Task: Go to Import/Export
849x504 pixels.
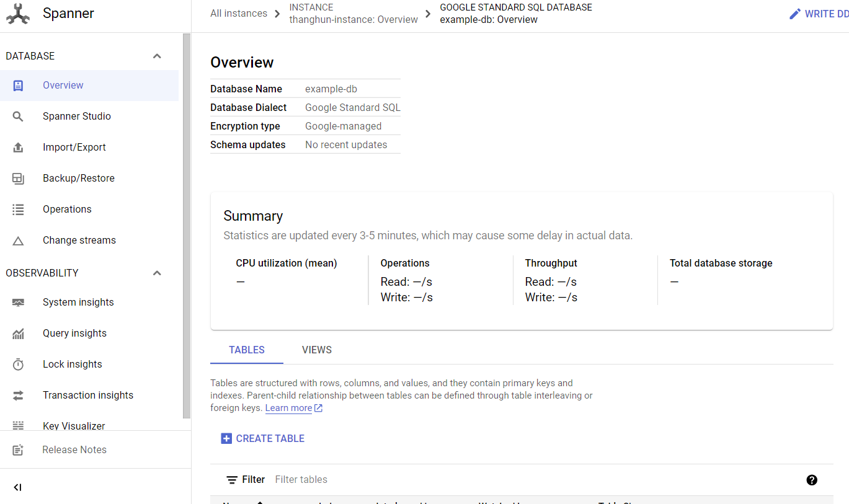Action: pyautogui.click(x=89, y=148)
